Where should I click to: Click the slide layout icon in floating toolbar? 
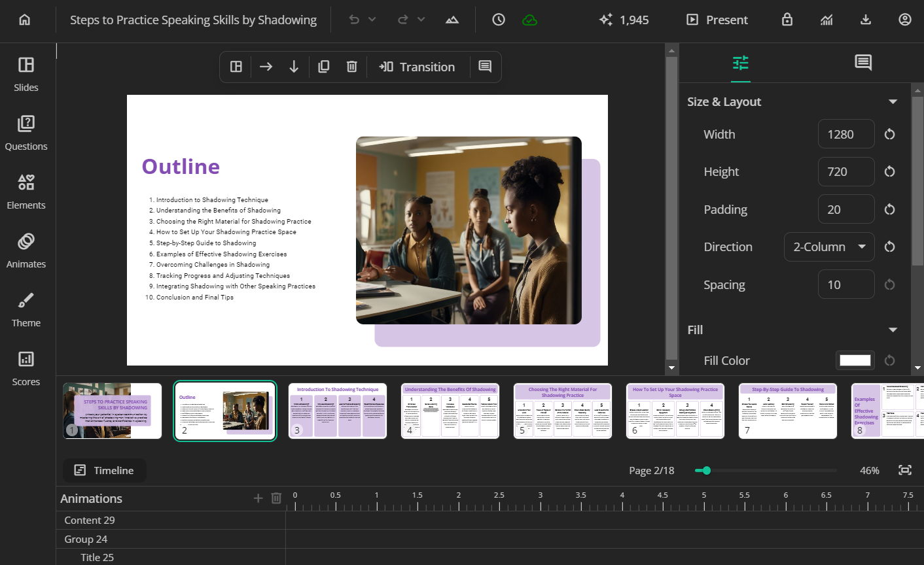[236, 67]
